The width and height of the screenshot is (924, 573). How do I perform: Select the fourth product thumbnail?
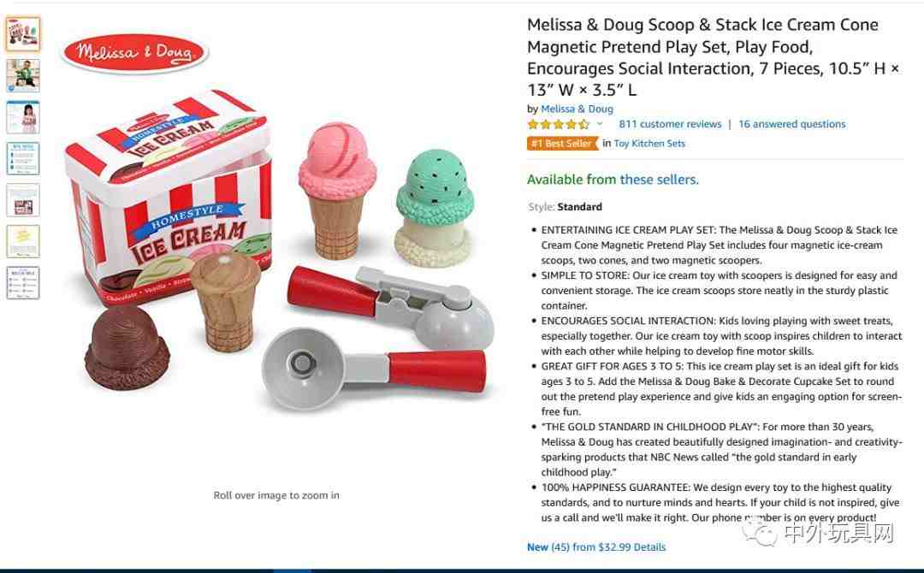click(23, 158)
